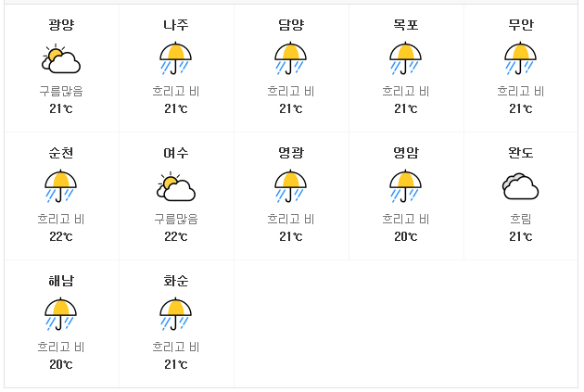Click the 20℃ temperature under 영암
Image resolution: width=584 pixels, height=392 pixels.
point(406,236)
